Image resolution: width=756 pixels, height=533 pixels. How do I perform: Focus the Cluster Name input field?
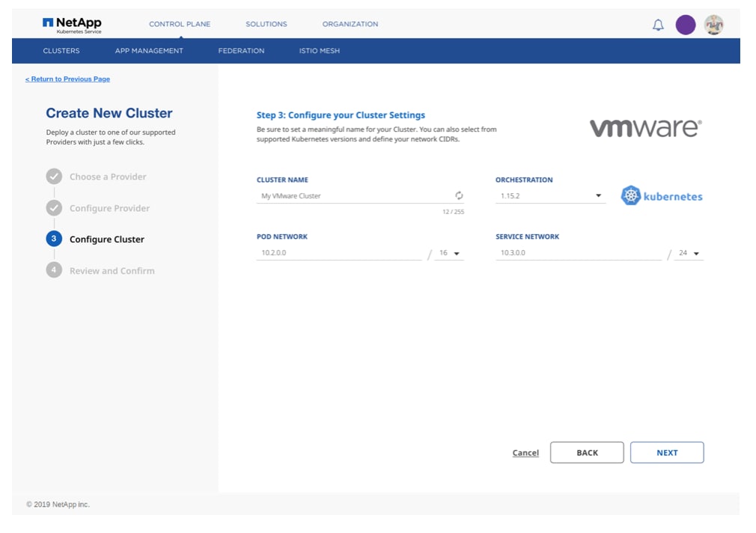352,196
